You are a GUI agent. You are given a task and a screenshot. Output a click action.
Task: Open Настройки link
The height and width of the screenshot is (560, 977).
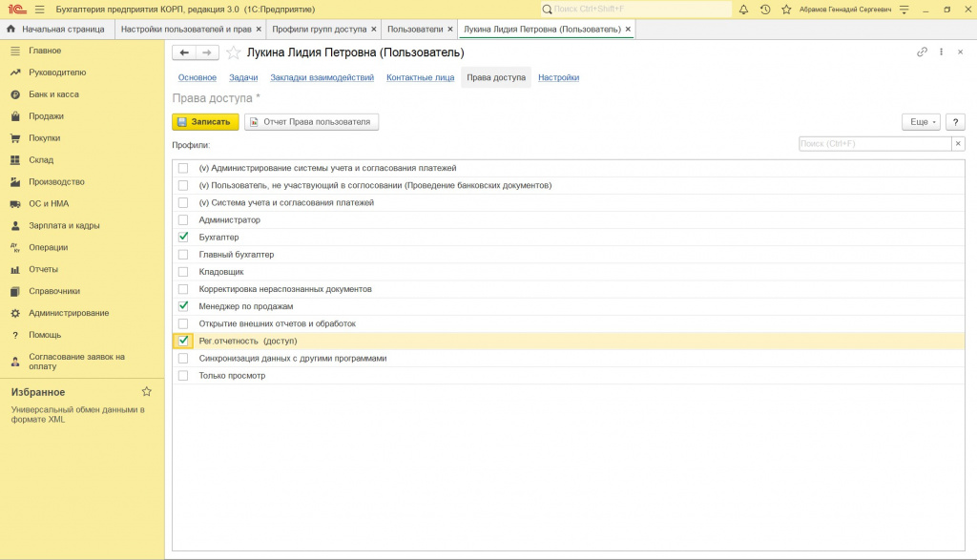558,77
